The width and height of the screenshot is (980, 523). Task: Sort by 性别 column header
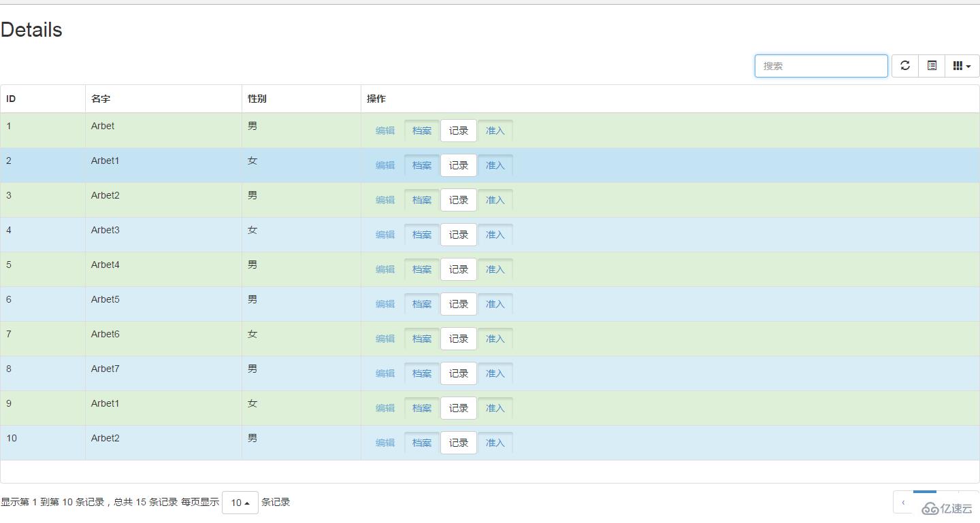click(x=301, y=99)
